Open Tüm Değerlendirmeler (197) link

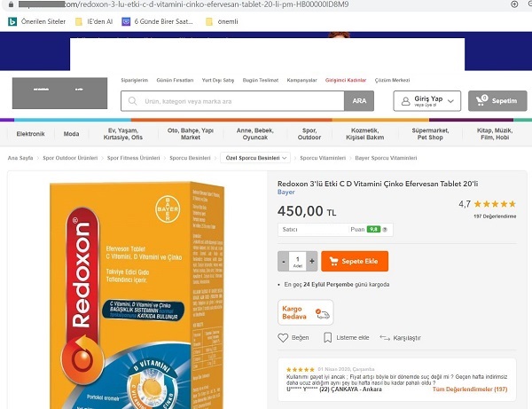tap(470, 389)
